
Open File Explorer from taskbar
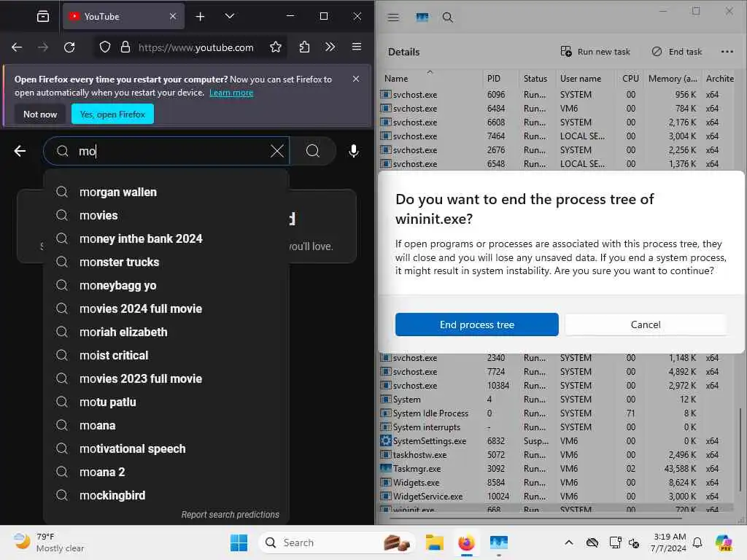point(435,542)
